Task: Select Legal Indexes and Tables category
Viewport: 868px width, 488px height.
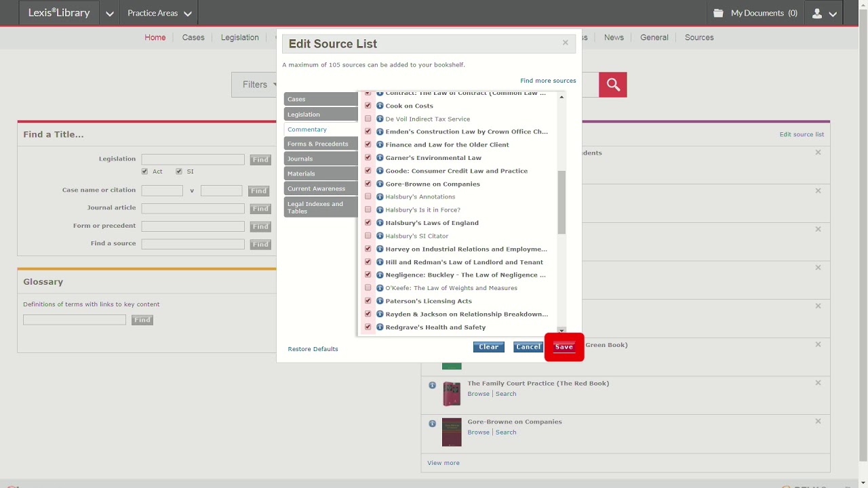Action: click(x=321, y=207)
